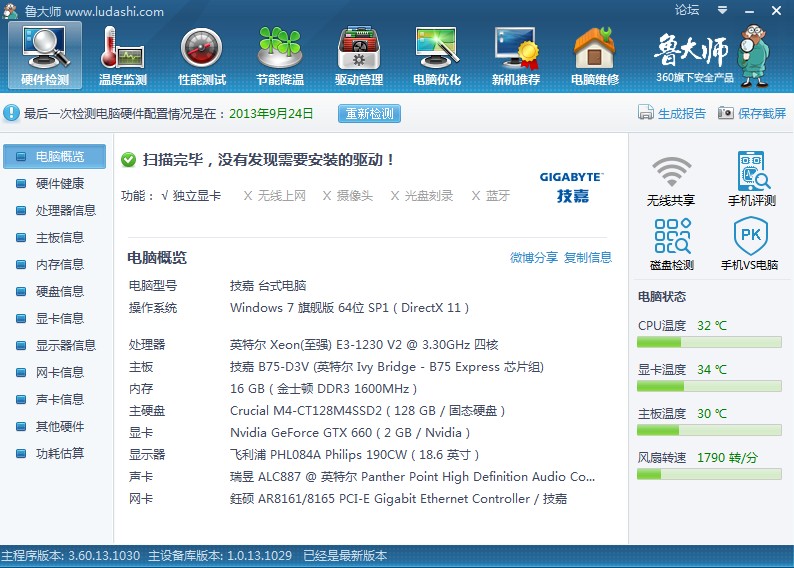The image size is (794, 568).
Task: Go to 硬盘信息 sidebar entry
Action: coord(60,291)
